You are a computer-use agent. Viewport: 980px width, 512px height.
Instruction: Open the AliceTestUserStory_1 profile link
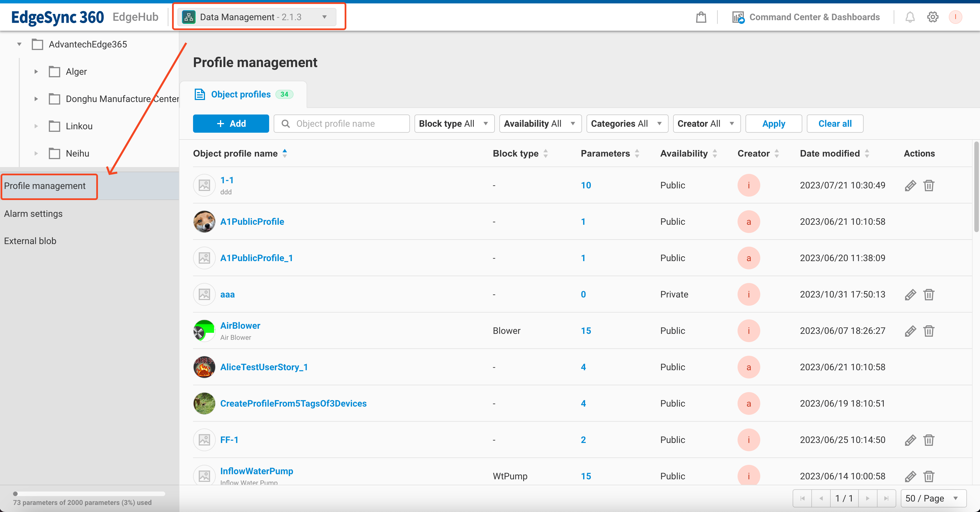click(264, 367)
